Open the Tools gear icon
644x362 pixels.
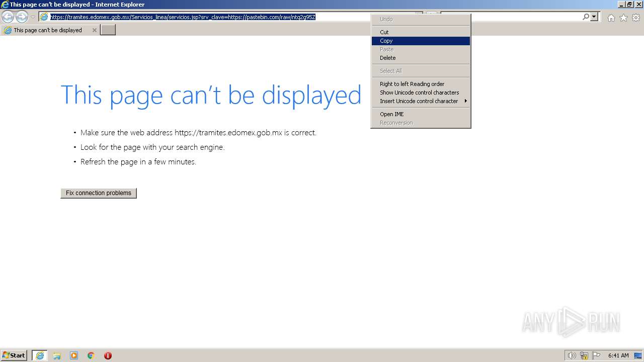coord(636,18)
